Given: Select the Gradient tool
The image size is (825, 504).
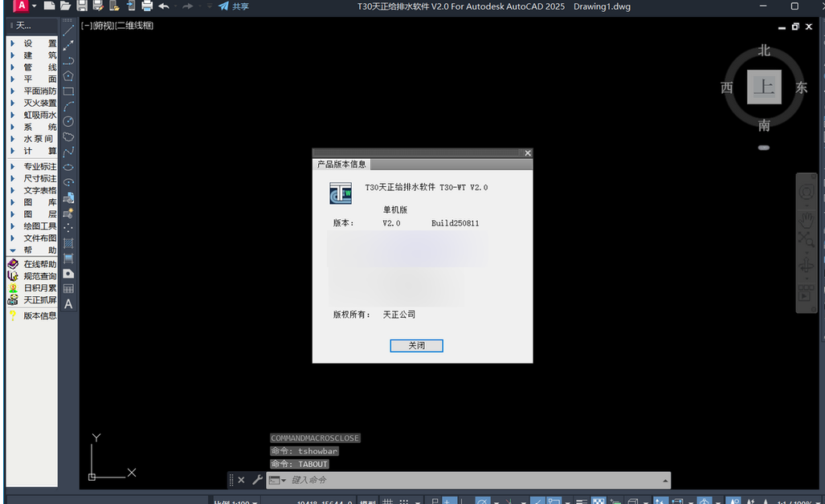Looking at the screenshot, I should tap(68, 258).
